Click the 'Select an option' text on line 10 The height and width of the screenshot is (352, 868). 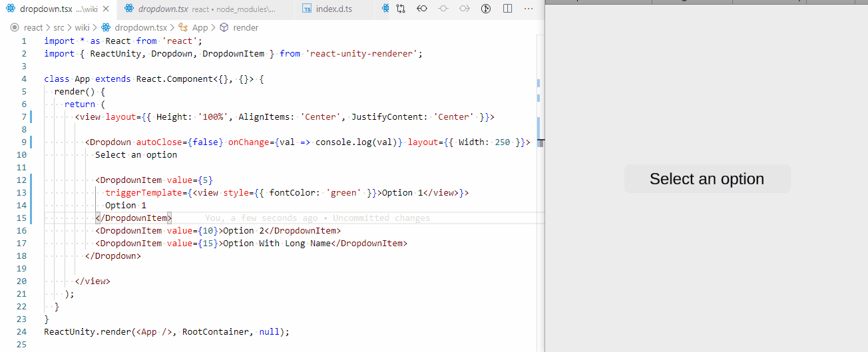tap(136, 155)
